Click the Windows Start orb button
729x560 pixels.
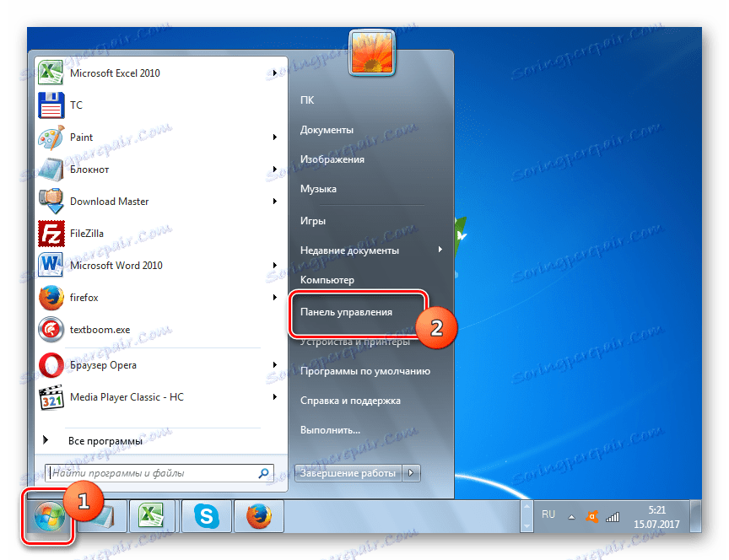coord(48,516)
